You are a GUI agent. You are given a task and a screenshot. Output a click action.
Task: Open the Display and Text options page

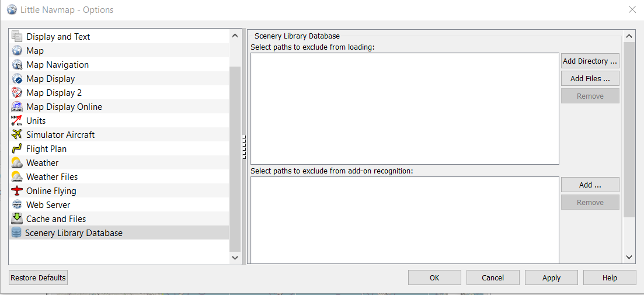click(119, 37)
